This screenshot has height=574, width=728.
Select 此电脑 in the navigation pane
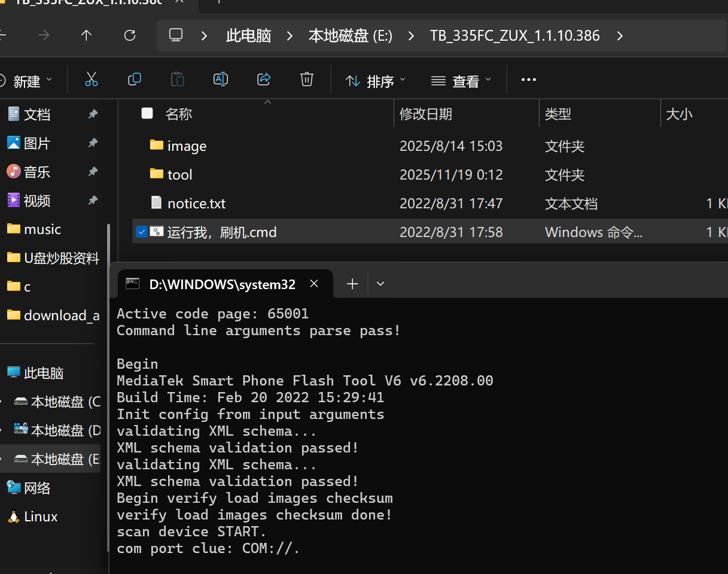pos(44,373)
